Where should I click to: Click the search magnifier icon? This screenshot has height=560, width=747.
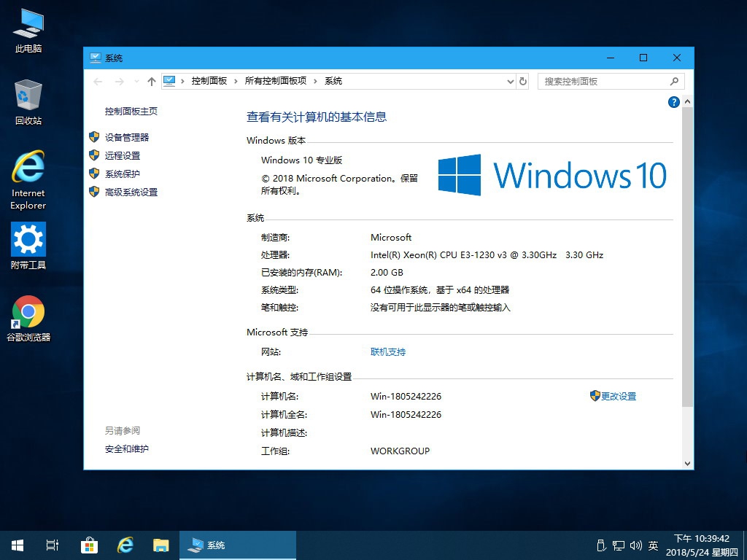[x=674, y=82]
